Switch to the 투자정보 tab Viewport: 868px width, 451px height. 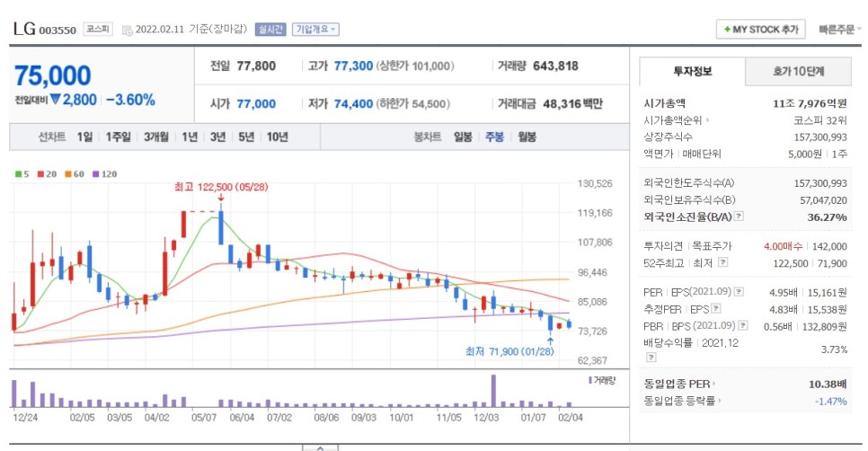pos(692,71)
